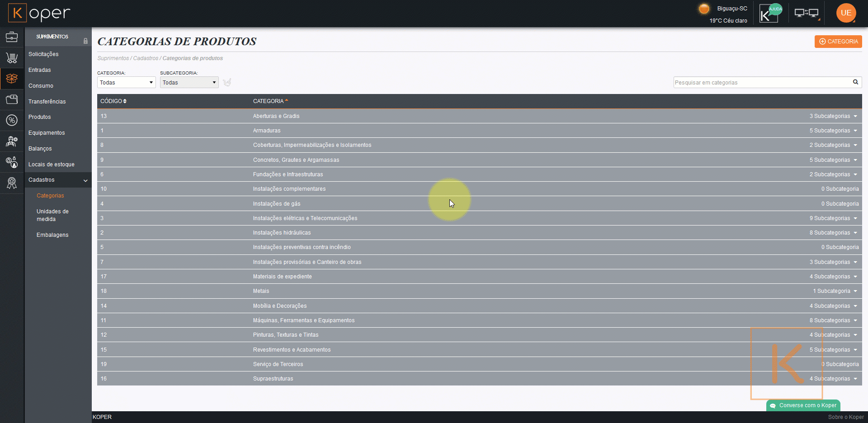Open the award ribbon module icon
The height and width of the screenshot is (423, 868).
(x=12, y=183)
